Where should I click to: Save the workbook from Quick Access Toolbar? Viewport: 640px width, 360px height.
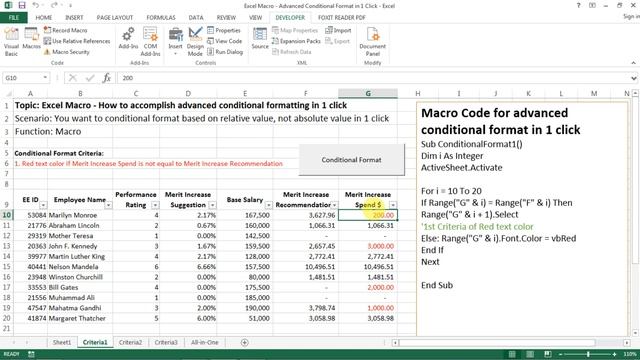click(22, 5)
